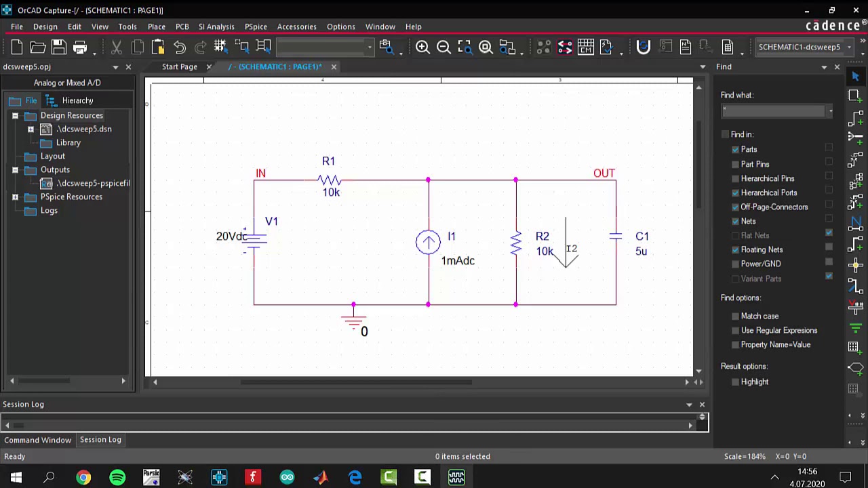Click the Constraint Manager CM icon

click(x=586, y=47)
